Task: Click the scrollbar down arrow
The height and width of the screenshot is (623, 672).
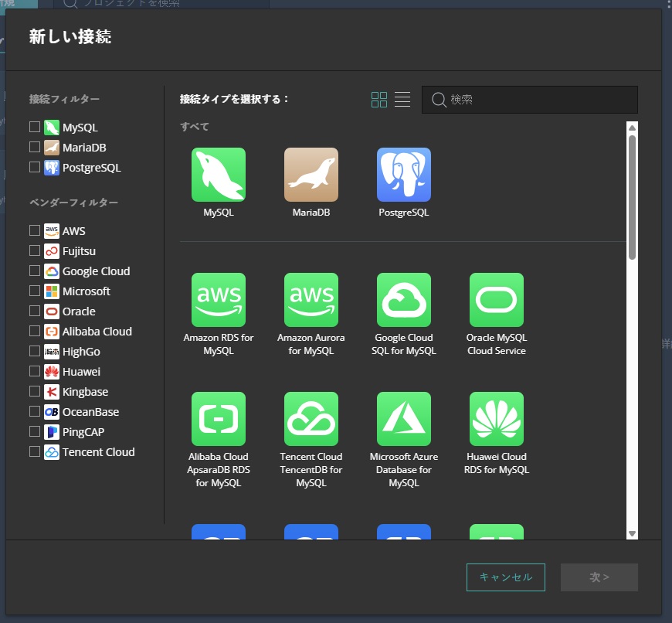Action: [x=632, y=533]
